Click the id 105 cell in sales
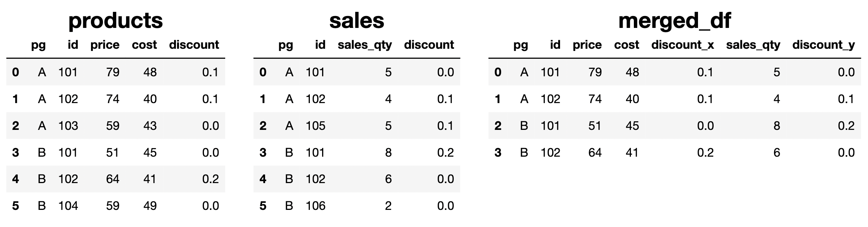The width and height of the screenshot is (868, 227). pos(315,126)
